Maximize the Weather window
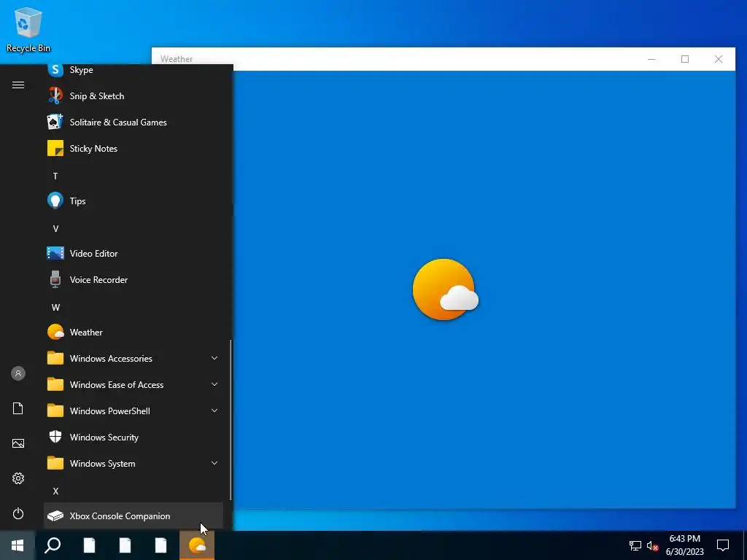This screenshot has width=747, height=560. pyautogui.click(x=684, y=59)
